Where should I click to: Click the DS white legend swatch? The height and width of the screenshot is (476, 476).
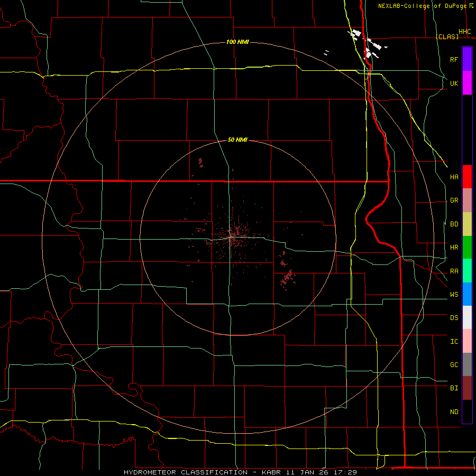pyautogui.click(x=467, y=317)
